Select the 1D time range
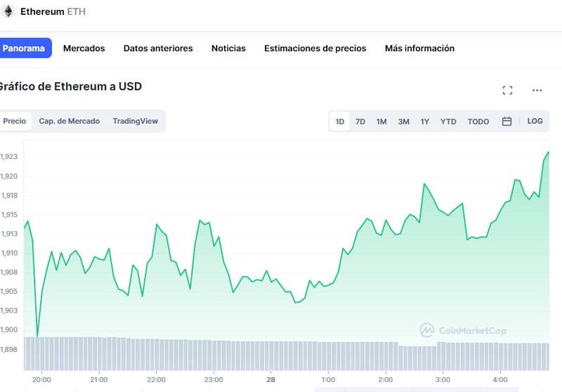Viewport: 562px width, 392px height. [340, 122]
